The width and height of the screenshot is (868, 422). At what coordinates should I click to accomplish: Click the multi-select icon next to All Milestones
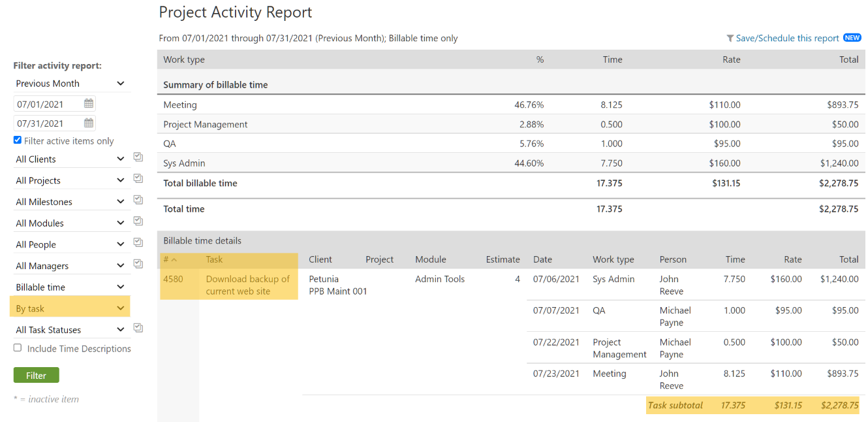[x=138, y=199]
